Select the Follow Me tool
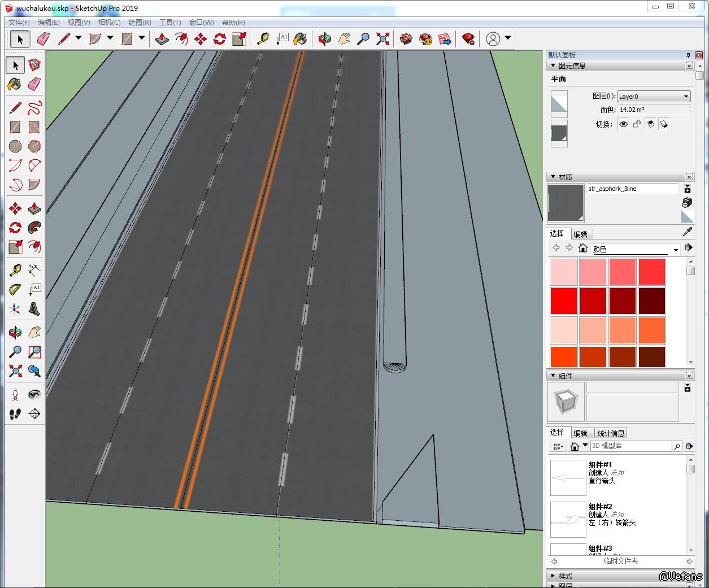Screen dimensions: 709x588 click(34, 228)
